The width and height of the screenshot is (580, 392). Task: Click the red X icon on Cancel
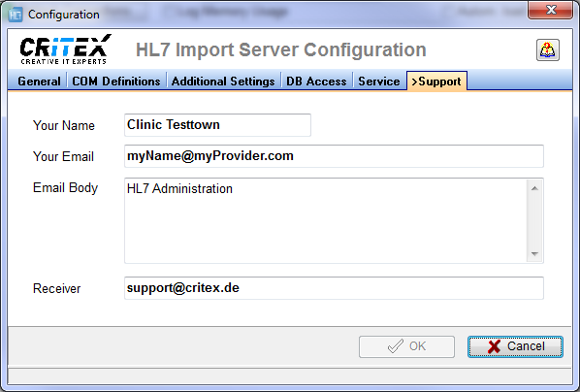coord(494,346)
